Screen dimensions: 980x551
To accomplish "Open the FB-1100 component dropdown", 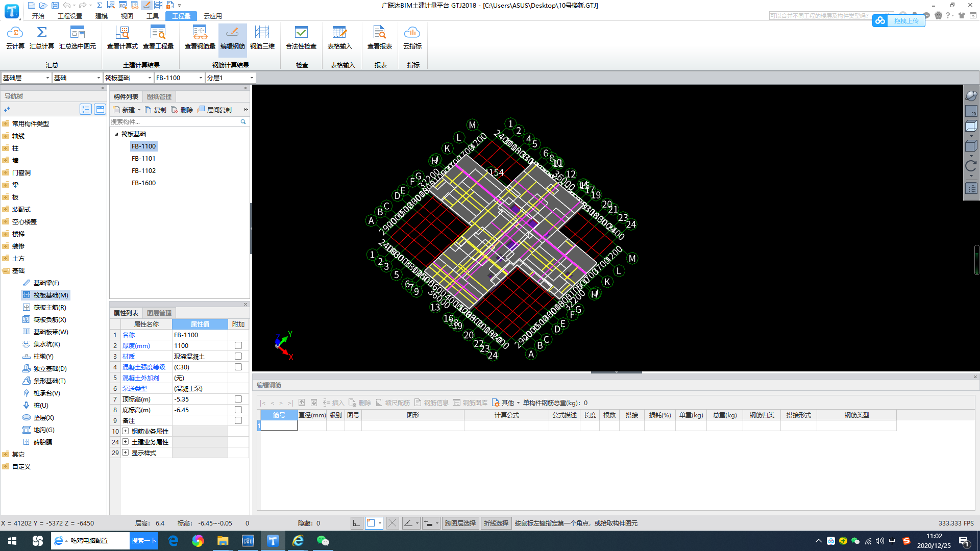I will click(x=179, y=78).
